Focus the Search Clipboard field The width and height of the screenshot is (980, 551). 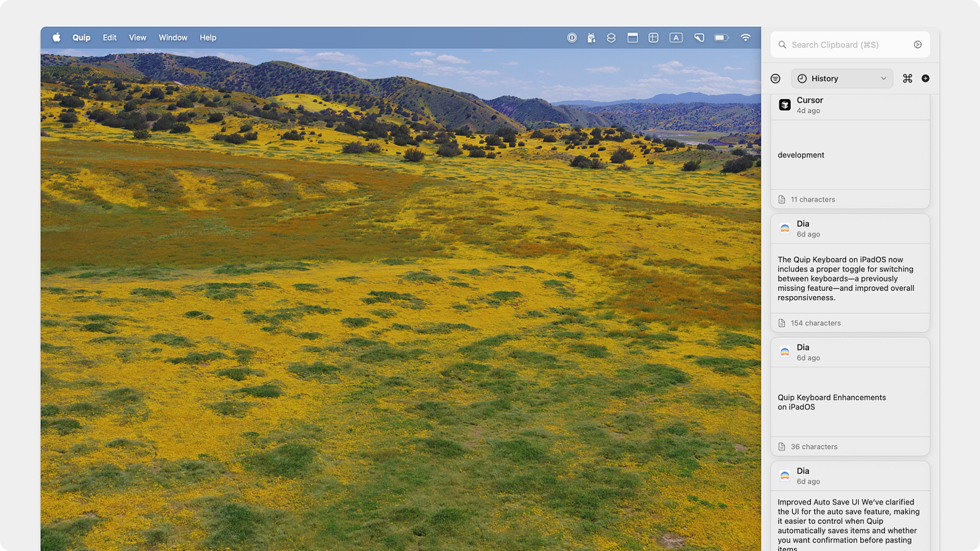pos(850,44)
